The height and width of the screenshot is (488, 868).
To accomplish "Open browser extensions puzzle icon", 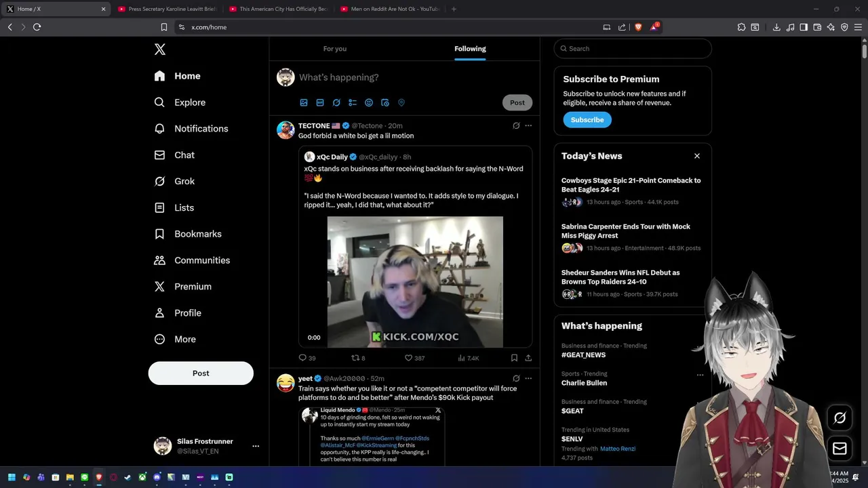I will pos(741,27).
